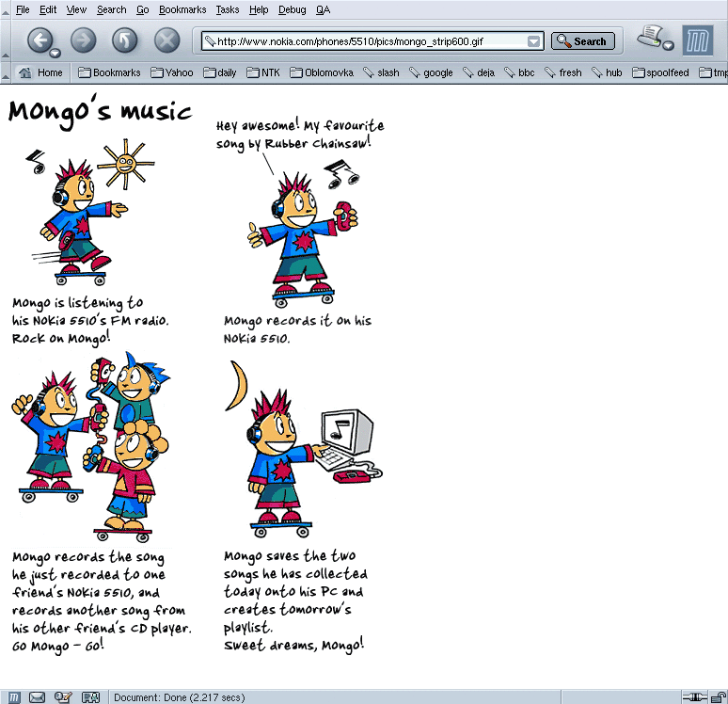This screenshot has height=704, width=728.
Task: Toggle online/offline plug icon in status bar
Action: pos(694,697)
